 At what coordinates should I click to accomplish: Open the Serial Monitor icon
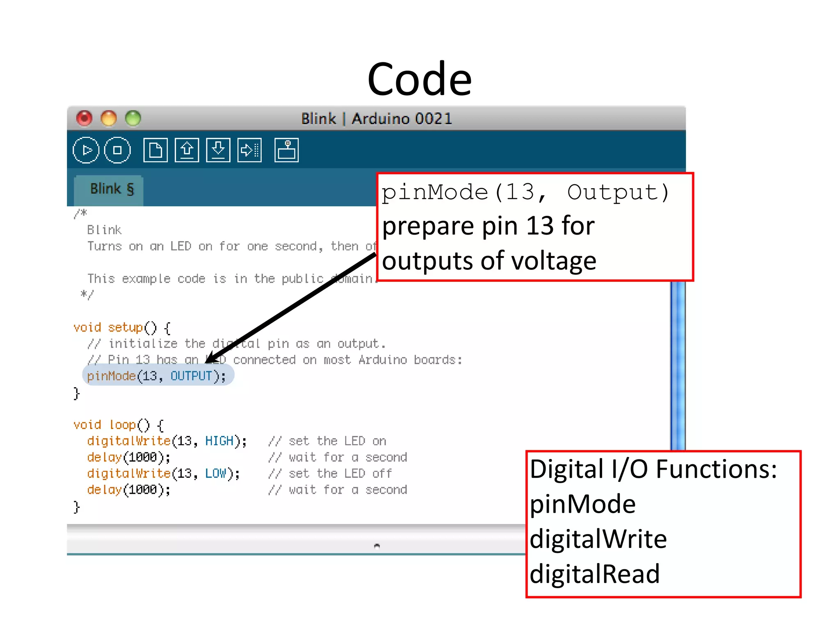[286, 150]
